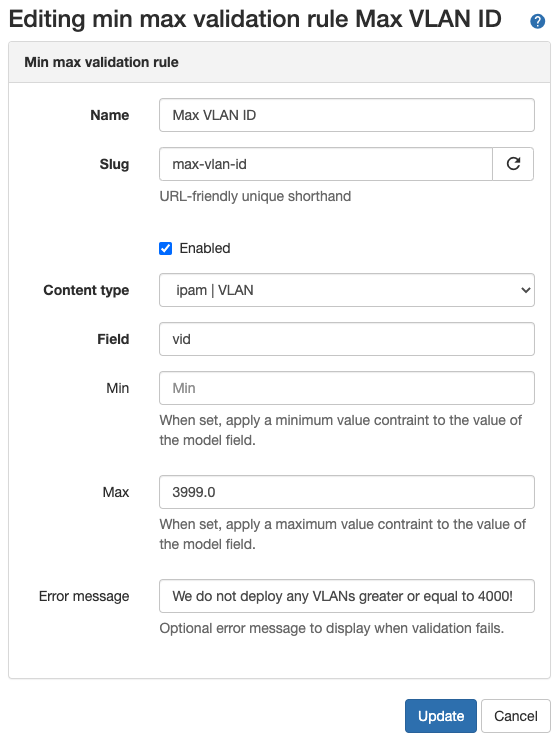Click the Error message text field
559x742 pixels.
[x=346, y=596]
